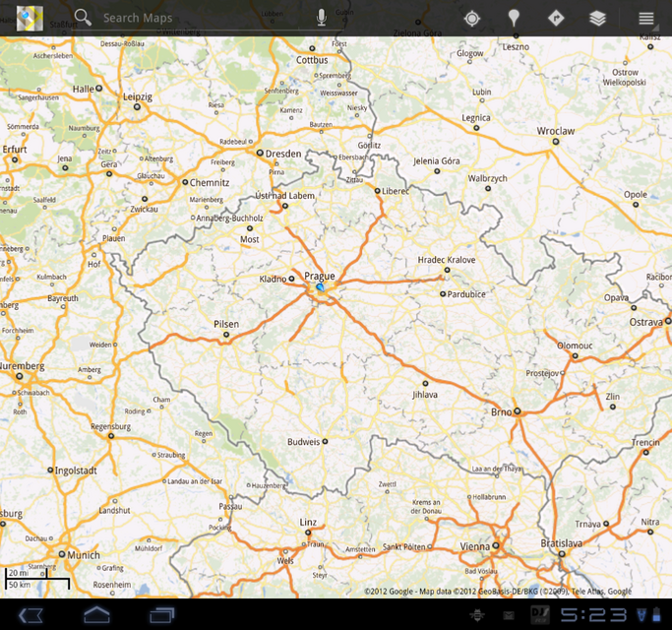Click the map scale bar
Image resolution: width=672 pixels, height=630 pixels.
click(37, 579)
